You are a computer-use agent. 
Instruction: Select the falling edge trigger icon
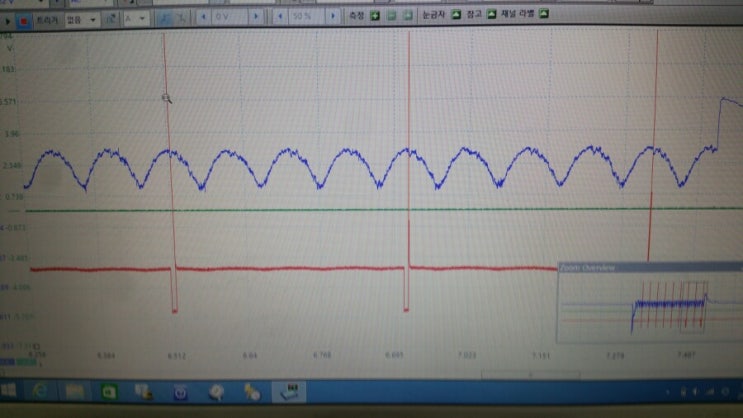pos(180,18)
